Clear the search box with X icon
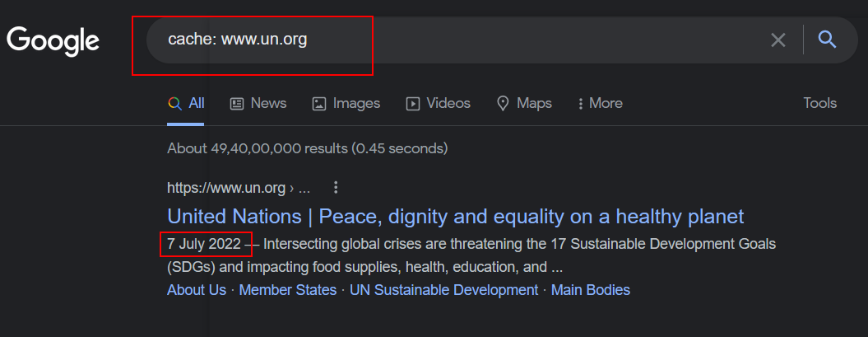Screen dimensions: 868x337 (x=778, y=40)
